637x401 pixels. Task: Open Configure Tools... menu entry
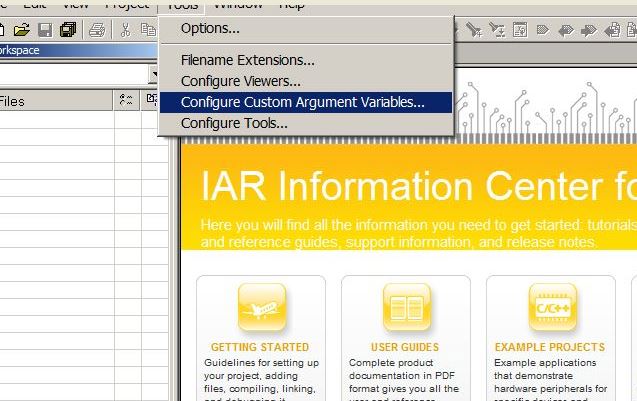click(x=306, y=123)
